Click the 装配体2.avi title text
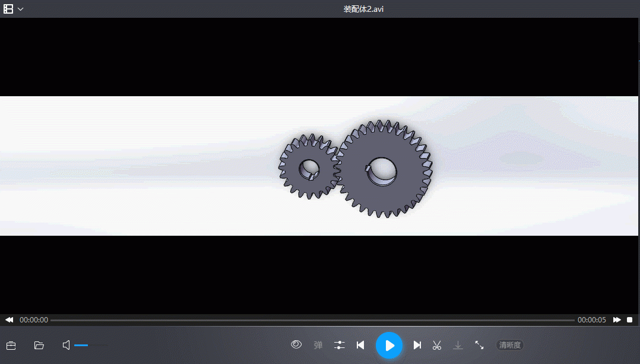The width and height of the screenshot is (640, 364). (x=363, y=9)
